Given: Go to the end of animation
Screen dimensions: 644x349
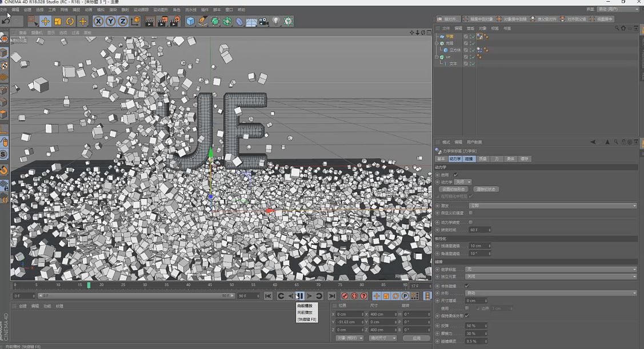Looking at the screenshot, I should (332, 296).
